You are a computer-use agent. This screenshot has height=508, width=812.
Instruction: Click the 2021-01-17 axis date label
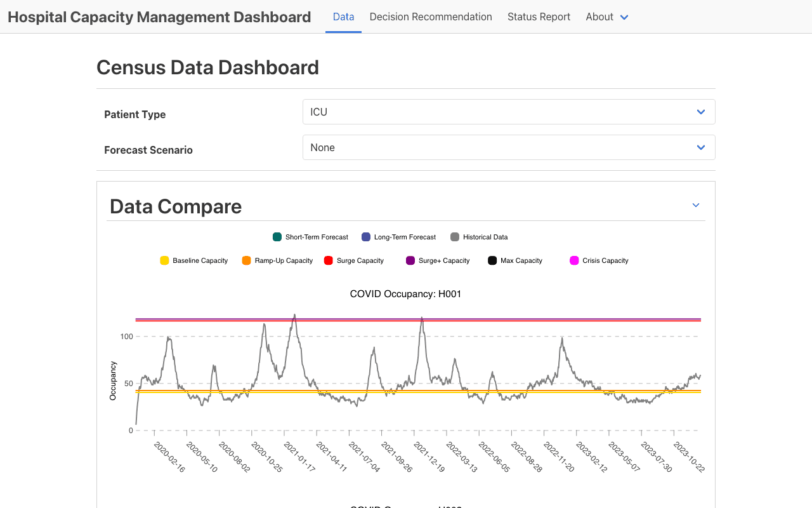click(x=299, y=457)
